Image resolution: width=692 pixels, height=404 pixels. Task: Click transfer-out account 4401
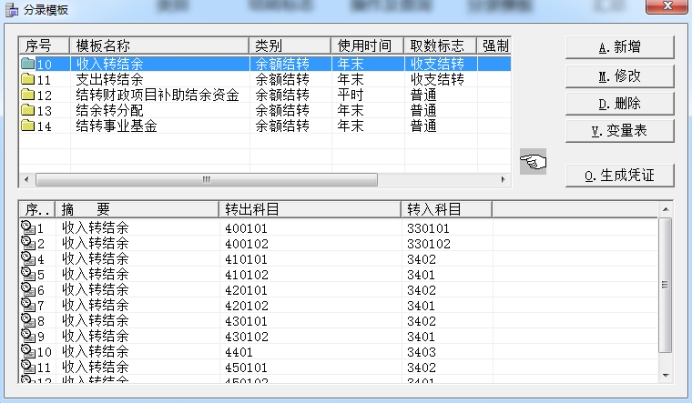(239, 352)
